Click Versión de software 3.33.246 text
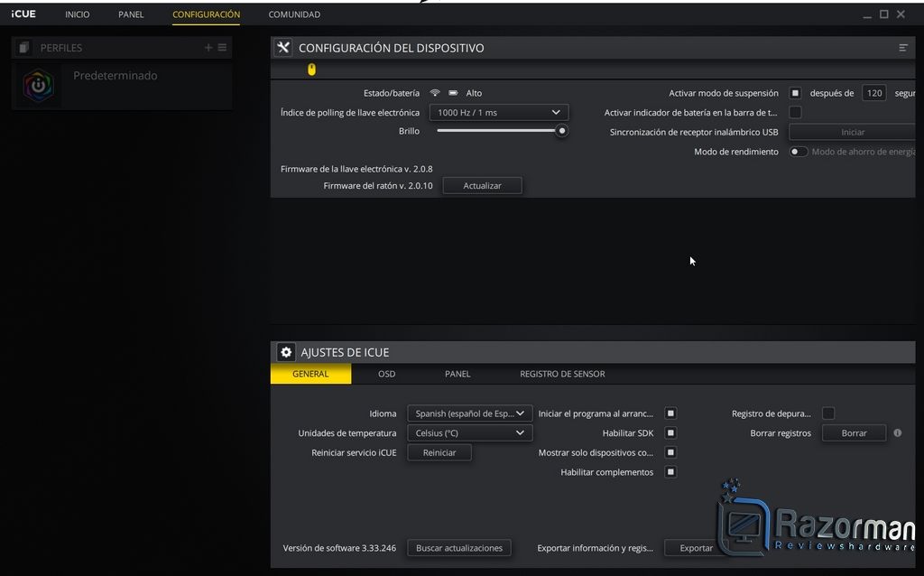This screenshot has height=576, width=924. pos(339,548)
